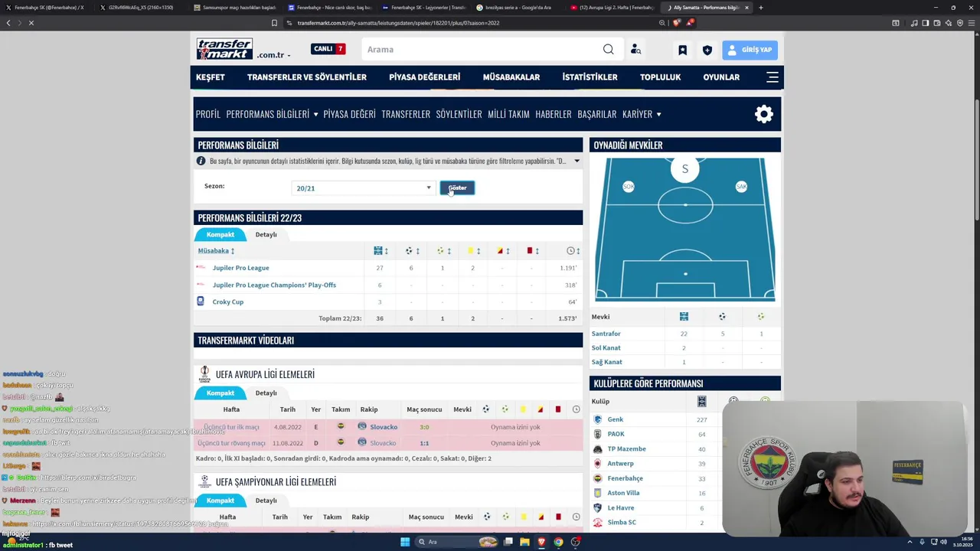The height and width of the screenshot is (551, 980).
Task: Click the Genk club crest icon
Action: coord(598,419)
